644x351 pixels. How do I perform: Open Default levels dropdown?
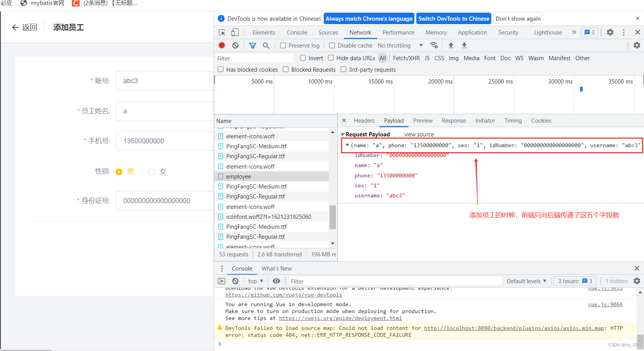point(527,281)
